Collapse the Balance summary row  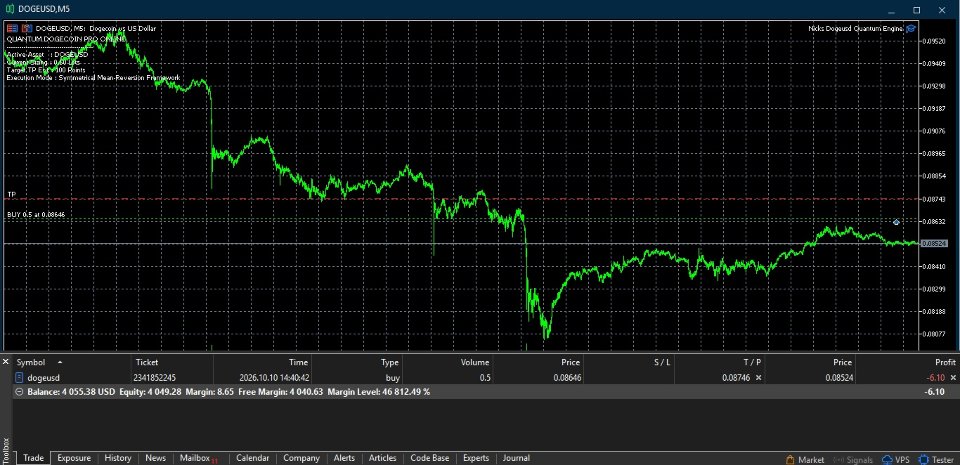pyautogui.click(x=20, y=392)
